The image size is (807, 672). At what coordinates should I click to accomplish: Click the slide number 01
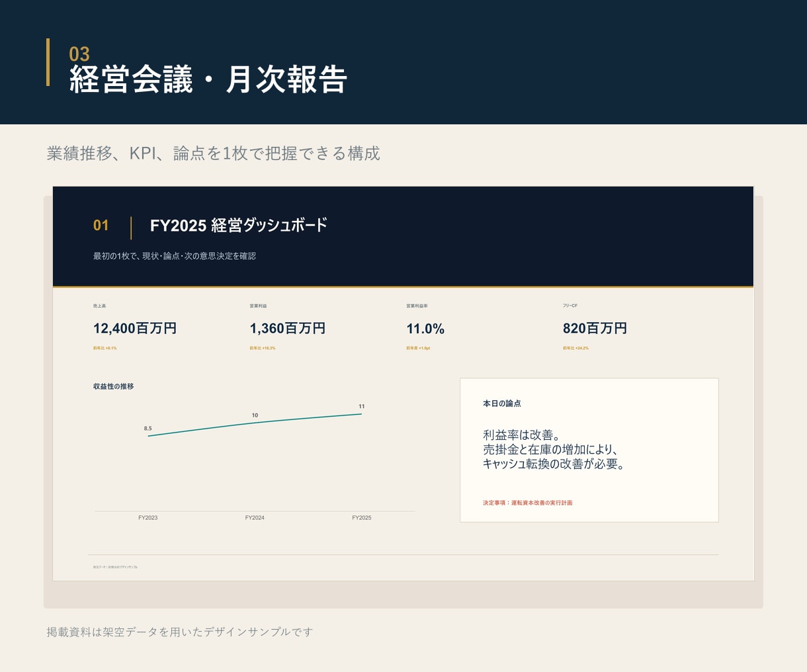pyautogui.click(x=101, y=226)
